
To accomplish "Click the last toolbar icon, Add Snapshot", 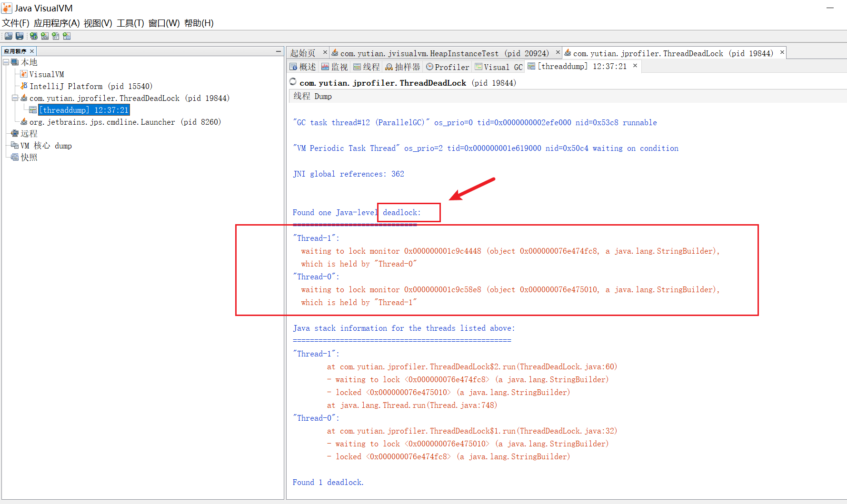I will point(67,36).
